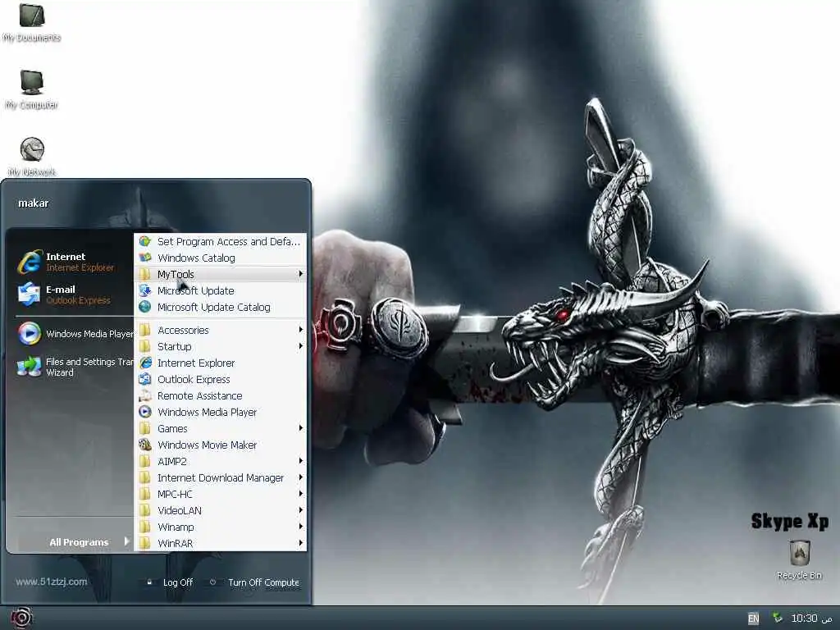
Task: Expand the Accessories submenu arrow
Action: [x=300, y=330]
